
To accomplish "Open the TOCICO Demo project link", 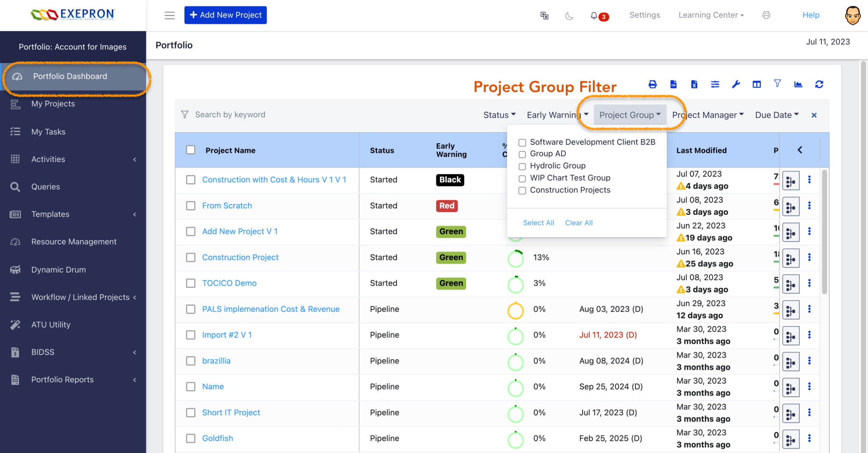I will [229, 283].
